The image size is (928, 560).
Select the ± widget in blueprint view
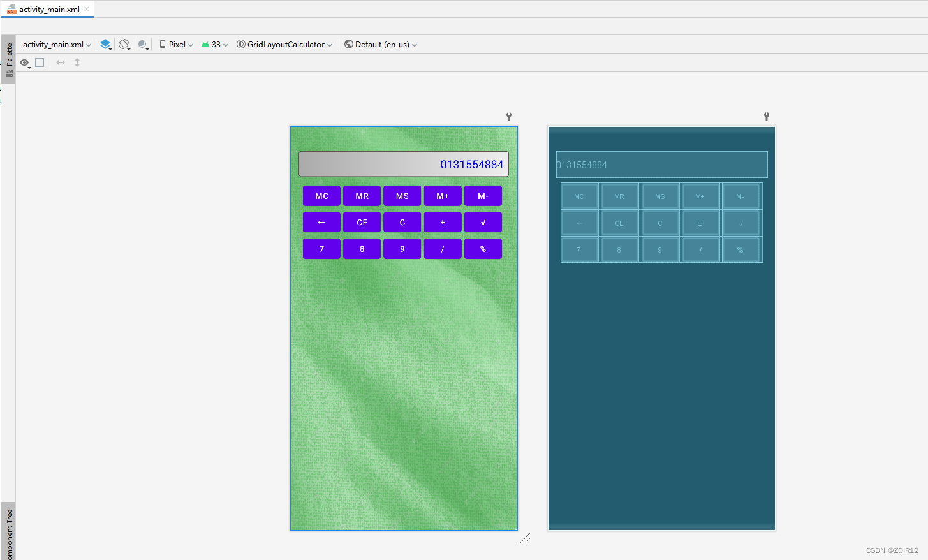pyautogui.click(x=700, y=223)
